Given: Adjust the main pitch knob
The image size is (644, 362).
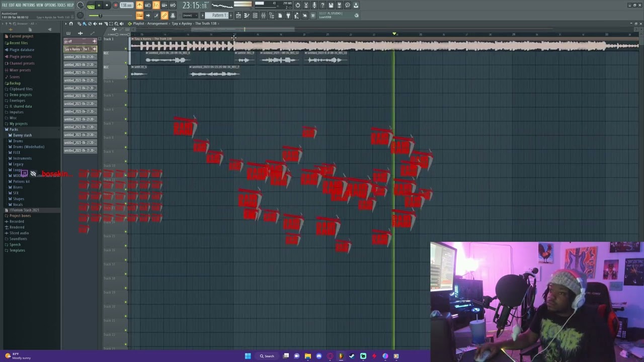Looking at the screenshot, I should (80, 15).
